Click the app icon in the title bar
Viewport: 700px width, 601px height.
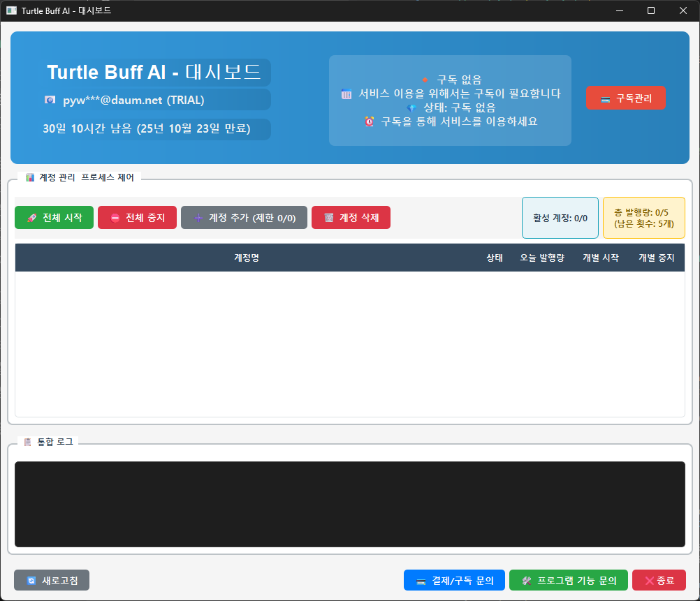click(x=12, y=10)
